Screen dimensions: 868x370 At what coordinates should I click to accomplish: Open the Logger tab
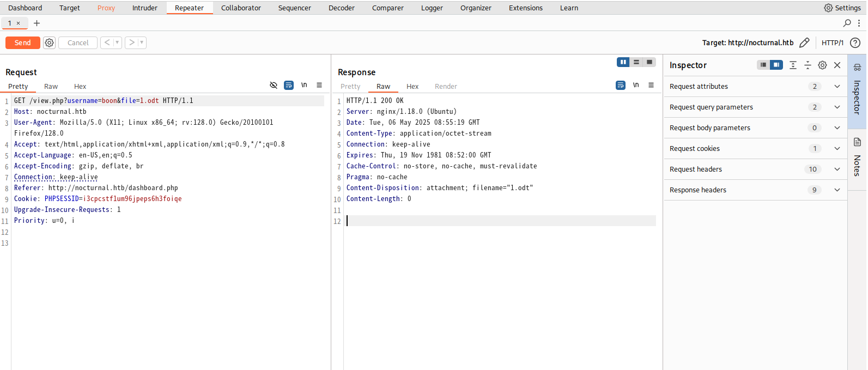[x=432, y=8]
